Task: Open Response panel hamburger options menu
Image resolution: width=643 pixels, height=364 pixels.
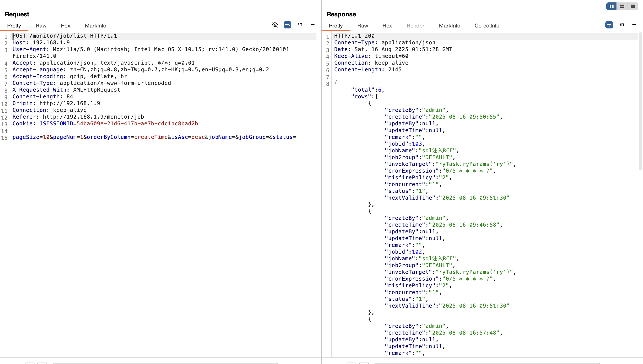Action: coord(634,25)
